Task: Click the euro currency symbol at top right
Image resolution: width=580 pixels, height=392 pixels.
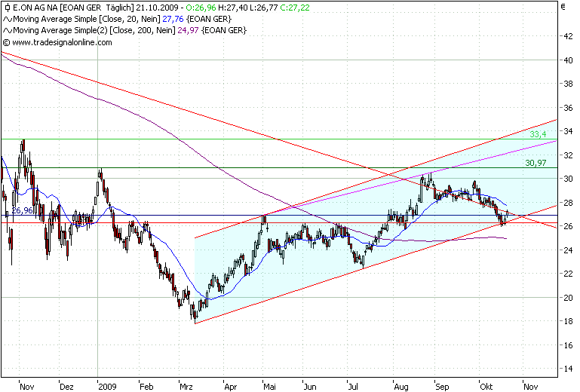Action: (563, 7)
